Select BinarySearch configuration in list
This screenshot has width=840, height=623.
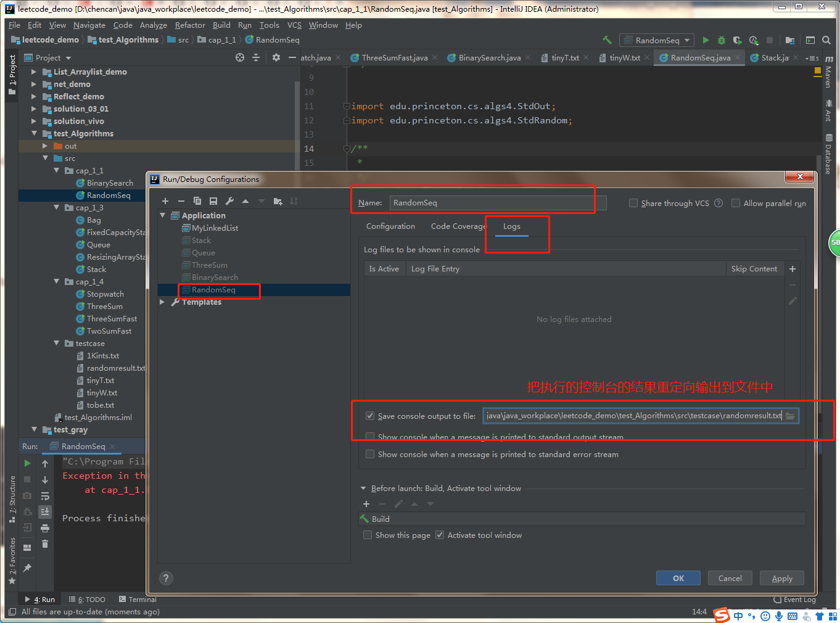[215, 278]
